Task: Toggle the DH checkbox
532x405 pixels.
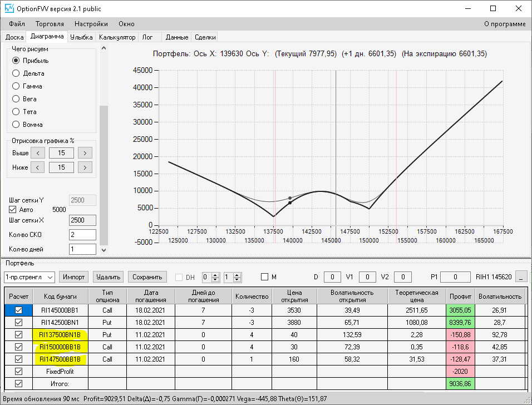Action: (179, 277)
